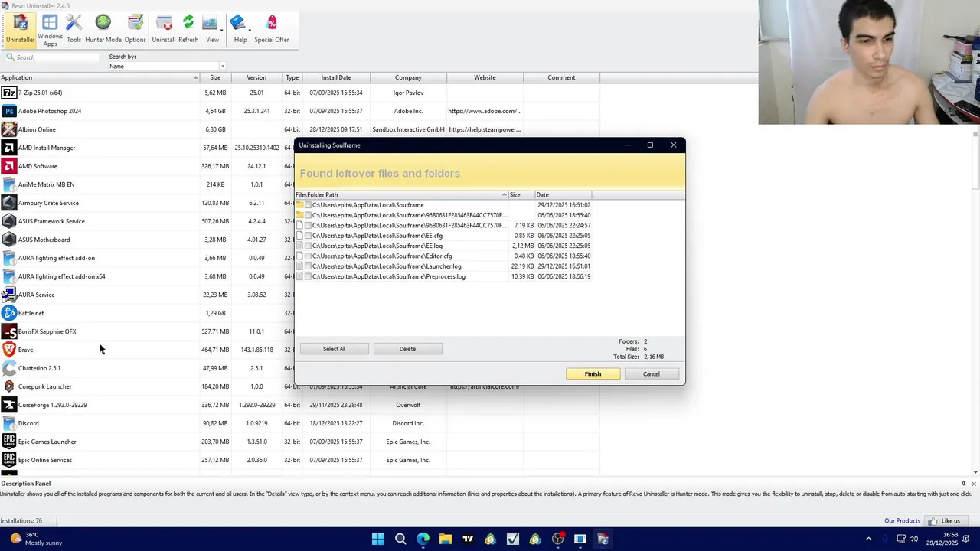The width and height of the screenshot is (980, 551).
Task: Select the Chatterino 2.5.1 row
Action: (x=299, y=368)
